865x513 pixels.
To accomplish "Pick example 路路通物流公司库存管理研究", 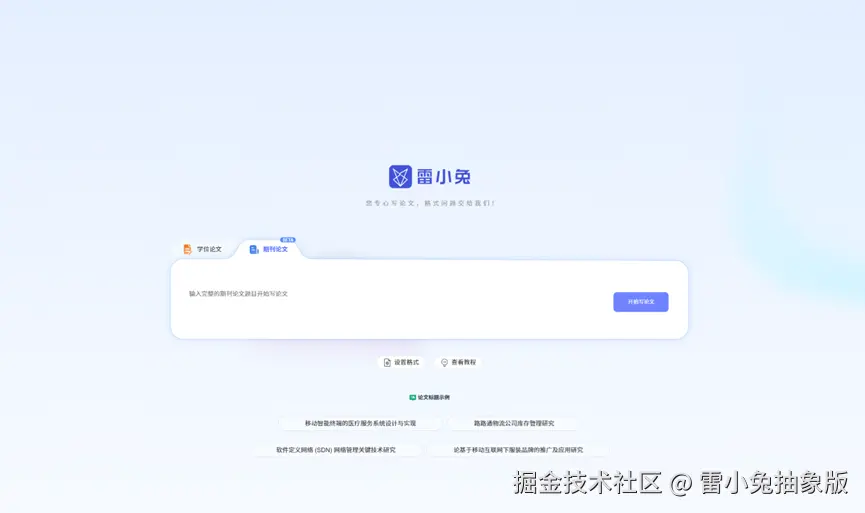I will coord(514,423).
